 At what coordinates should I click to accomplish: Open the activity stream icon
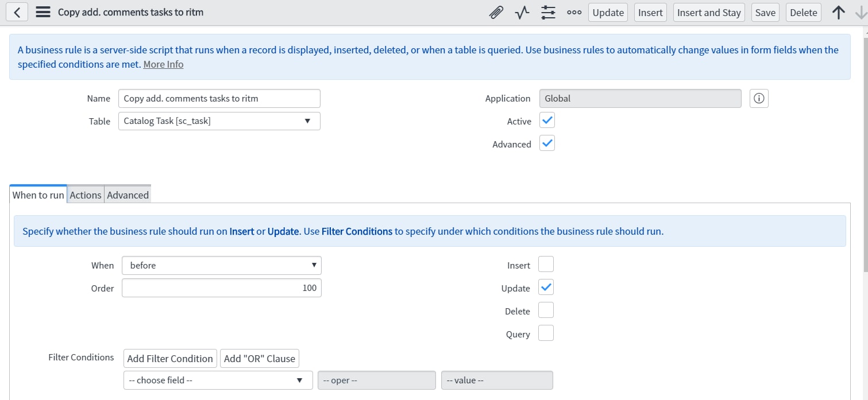(x=521, y=12)
